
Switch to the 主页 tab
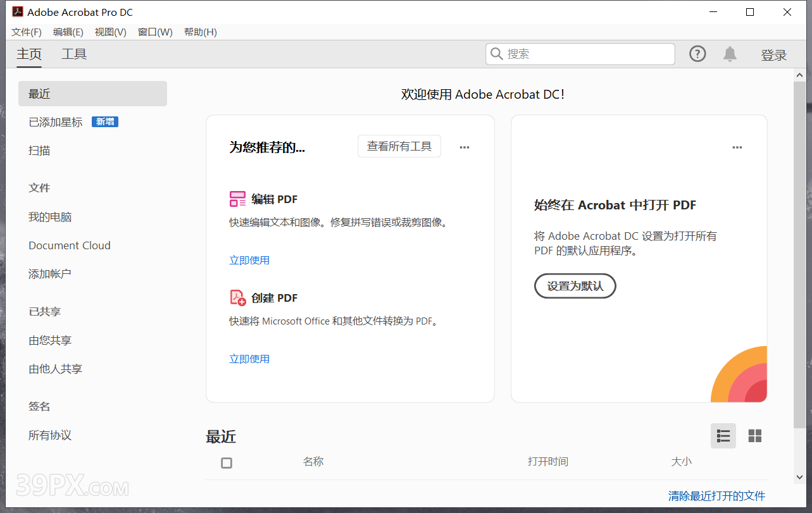point(29,54)
